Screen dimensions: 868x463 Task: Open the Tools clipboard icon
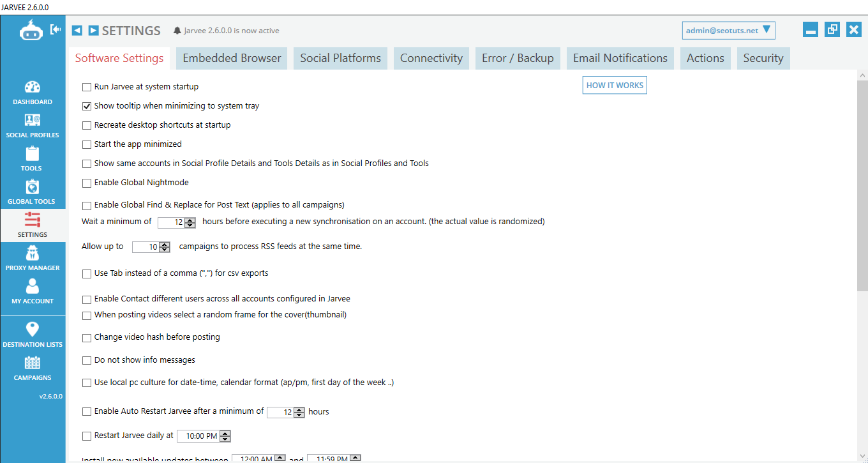[x=33, y=154]
